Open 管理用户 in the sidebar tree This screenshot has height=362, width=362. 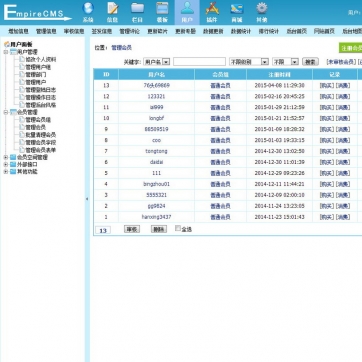[x=36, y=82]
